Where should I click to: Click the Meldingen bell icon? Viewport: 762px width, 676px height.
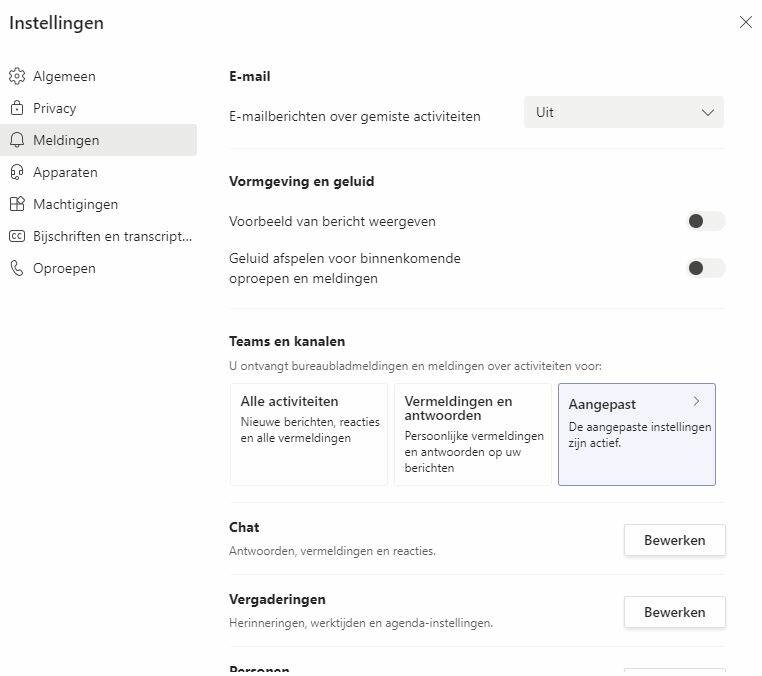pyautogui.click(x=16, y=140)
